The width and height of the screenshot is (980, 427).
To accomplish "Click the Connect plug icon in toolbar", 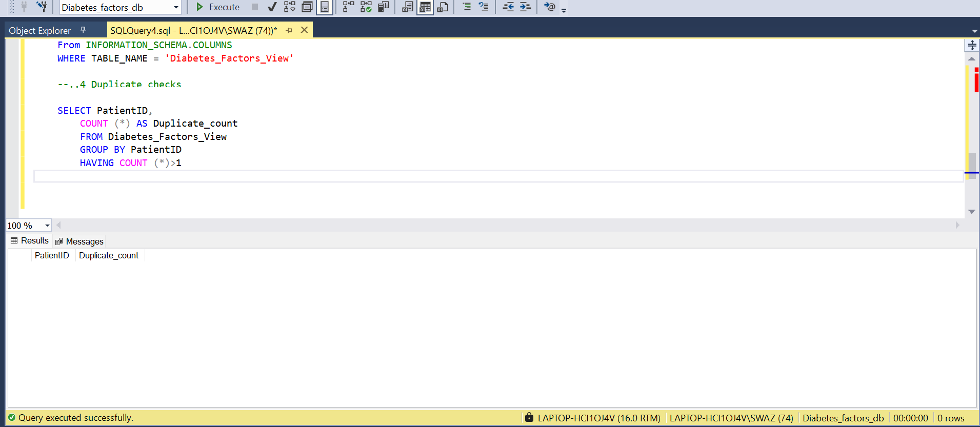I will (24, 7).
